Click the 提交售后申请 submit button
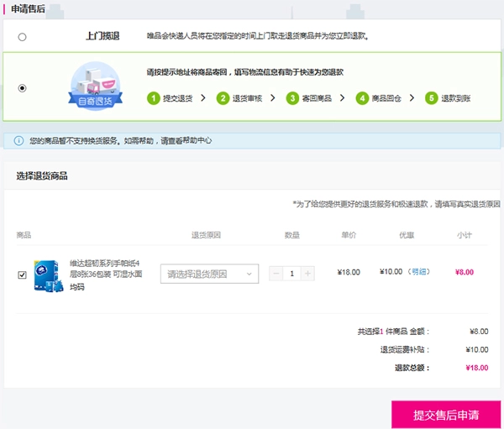This screenshot has width=504, height=429. [x=445, y=415]
